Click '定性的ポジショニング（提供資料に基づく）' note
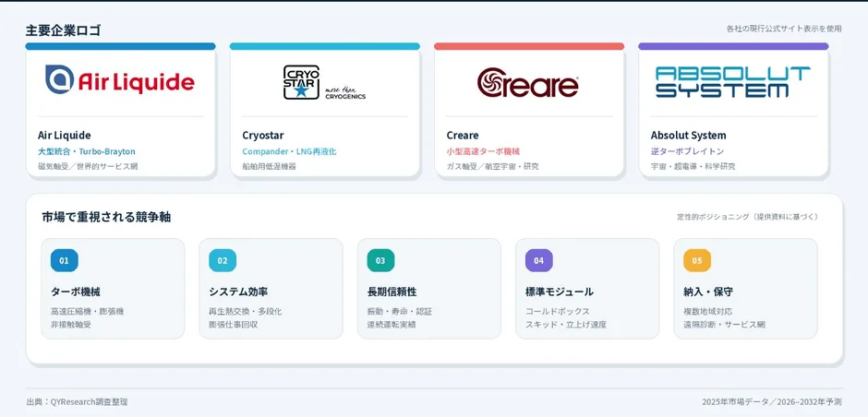Viewport: 868px width, 417px height. click(x=747, y=217)
